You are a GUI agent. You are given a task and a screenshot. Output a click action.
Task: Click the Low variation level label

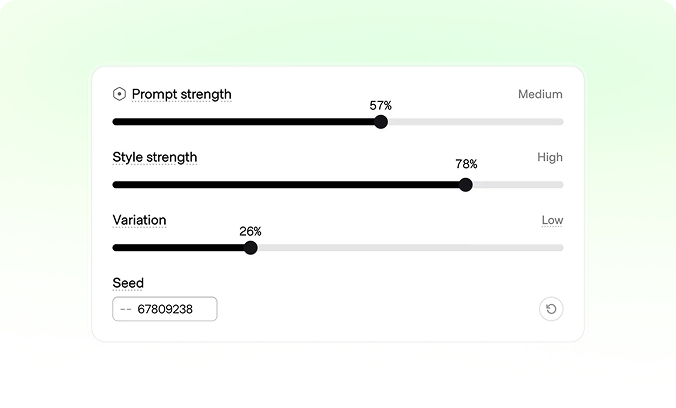(552, 220)
